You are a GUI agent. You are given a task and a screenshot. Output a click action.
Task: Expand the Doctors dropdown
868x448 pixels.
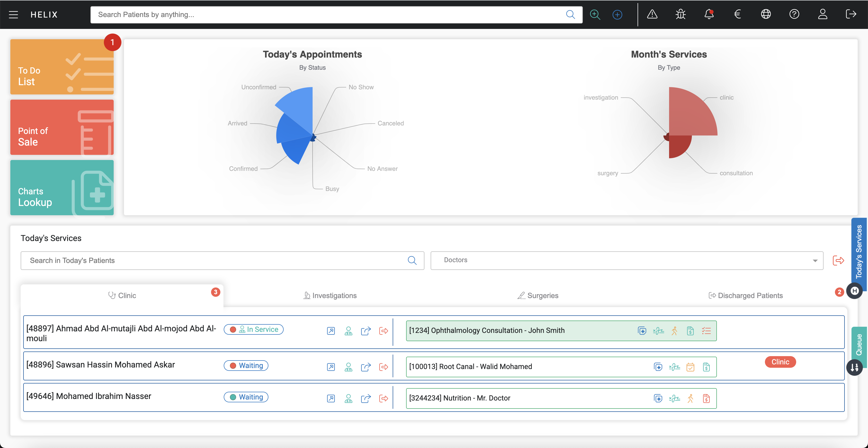point(627,260)
